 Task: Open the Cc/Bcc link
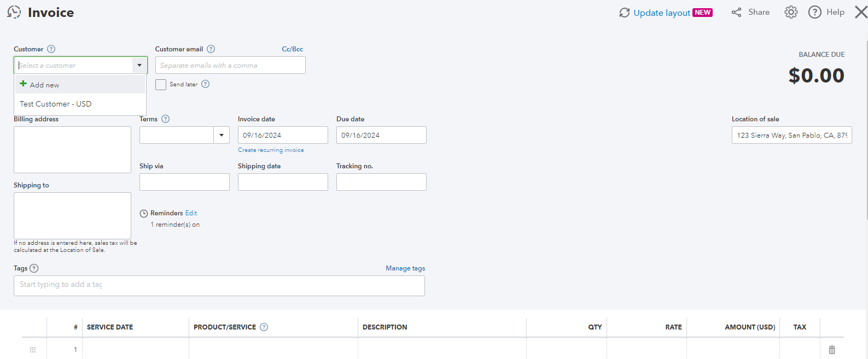click(292, 49)
